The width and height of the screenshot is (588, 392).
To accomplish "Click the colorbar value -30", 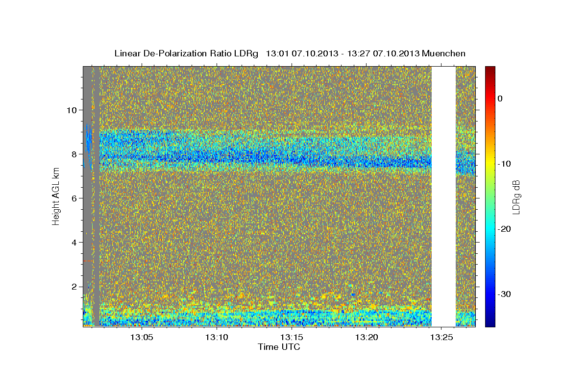I will [x=504, y=294].
